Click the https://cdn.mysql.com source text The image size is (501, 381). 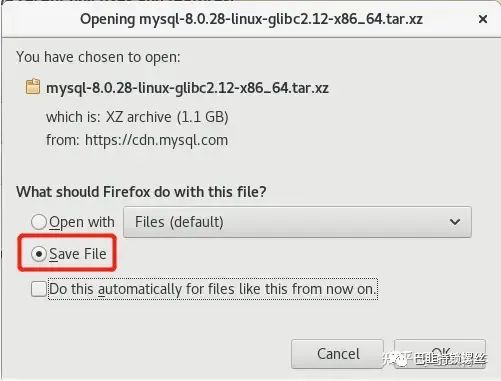coord(156,140)
